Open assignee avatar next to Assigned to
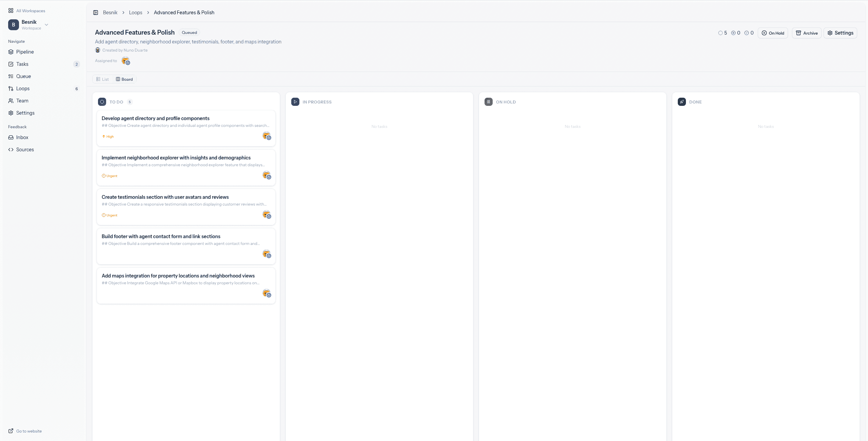The height and width of the screenshot is (441, 868). (125, 60)
